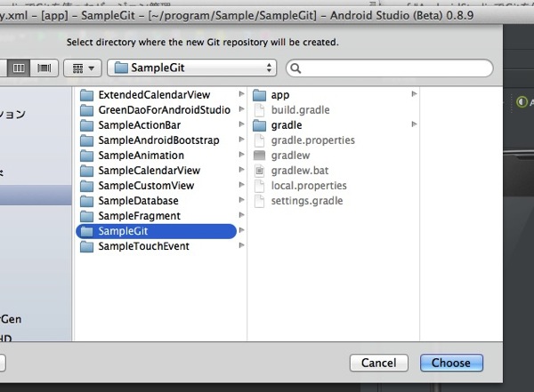
Task: Click the column view button
Action: click(x=19, y=68)
